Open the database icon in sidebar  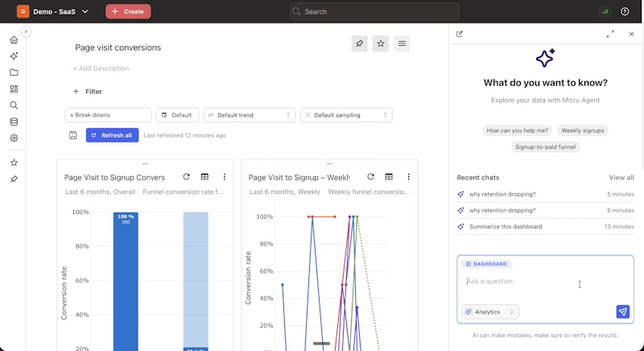(x=14, y=122)
